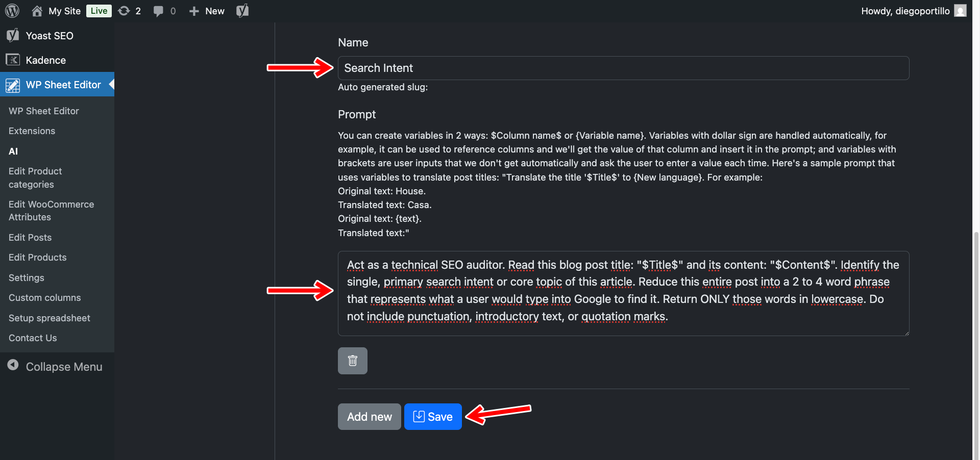
Task: Click the Kadence sidebar icon
Action: point(13,60)
